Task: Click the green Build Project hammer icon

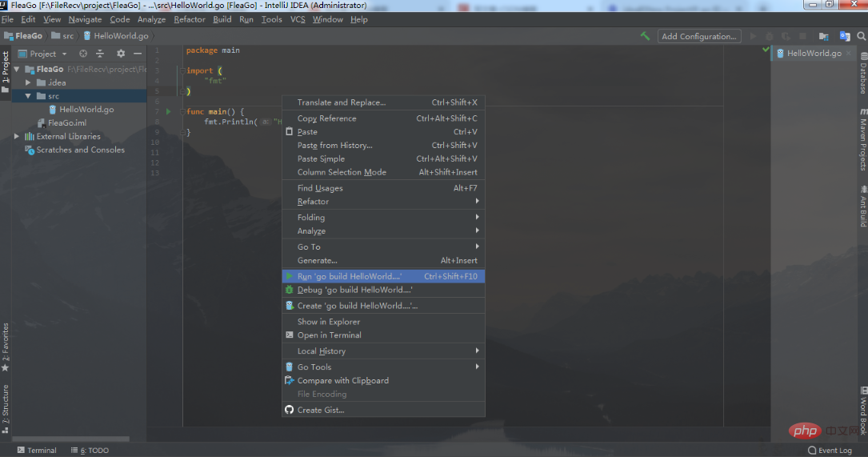Action: tap(645, 36)
